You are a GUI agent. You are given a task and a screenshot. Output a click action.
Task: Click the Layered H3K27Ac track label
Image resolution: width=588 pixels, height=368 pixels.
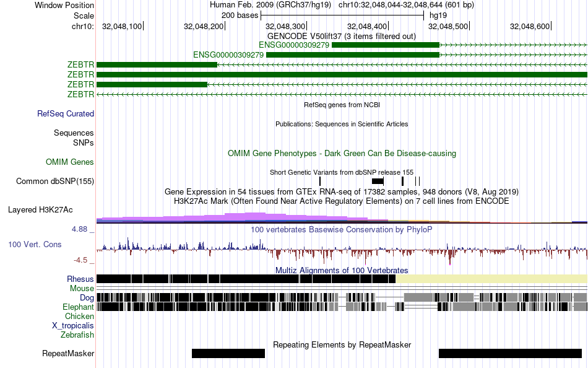coord(40,210)
